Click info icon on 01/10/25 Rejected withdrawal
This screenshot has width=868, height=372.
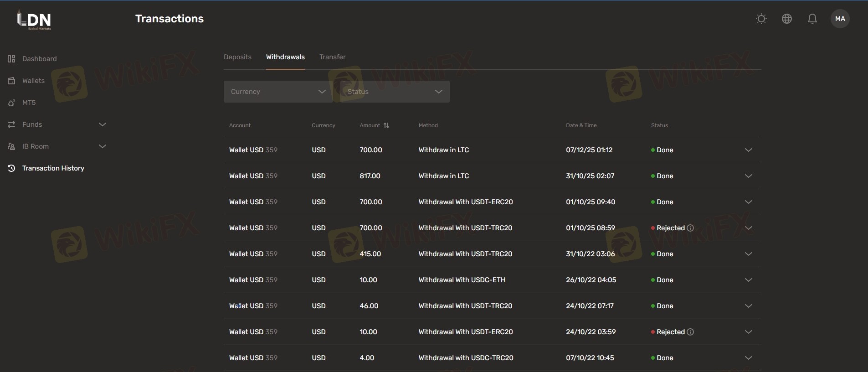point(690,228)
